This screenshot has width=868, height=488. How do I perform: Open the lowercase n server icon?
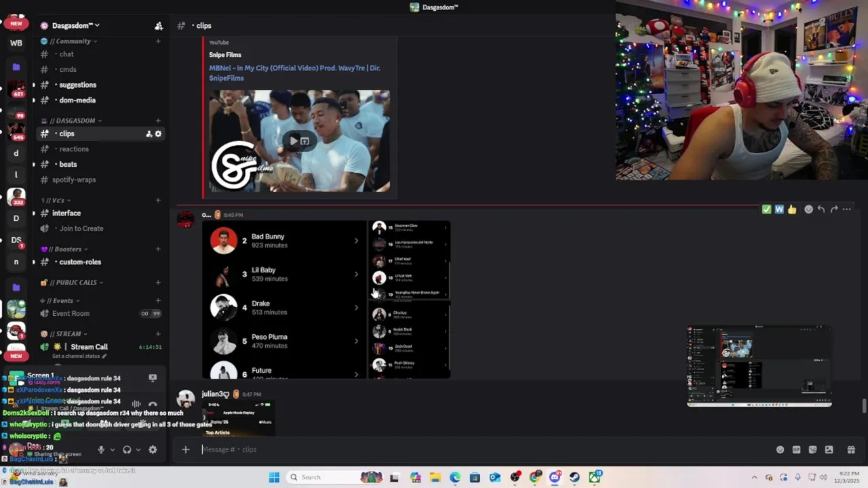coord(16,262)
